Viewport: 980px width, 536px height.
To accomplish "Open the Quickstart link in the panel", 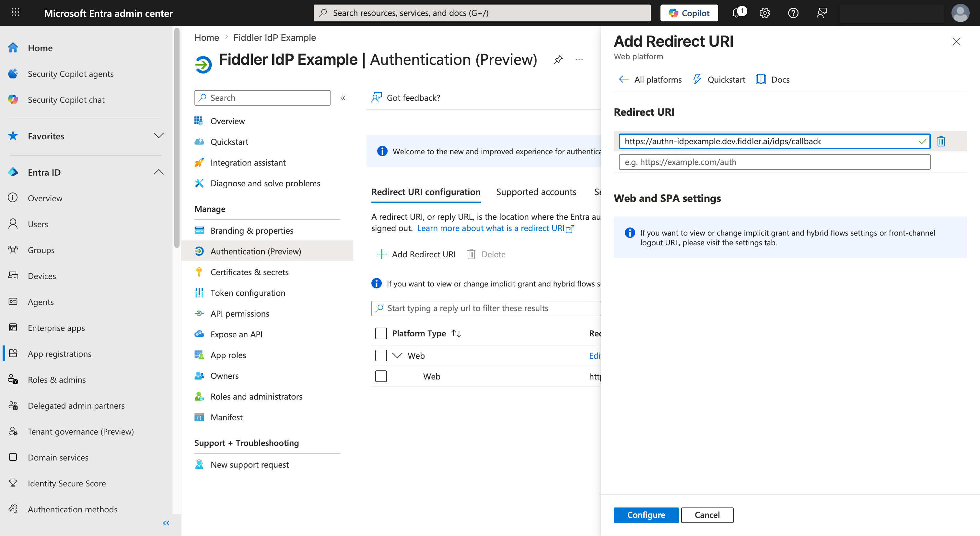I will [719, 79].
